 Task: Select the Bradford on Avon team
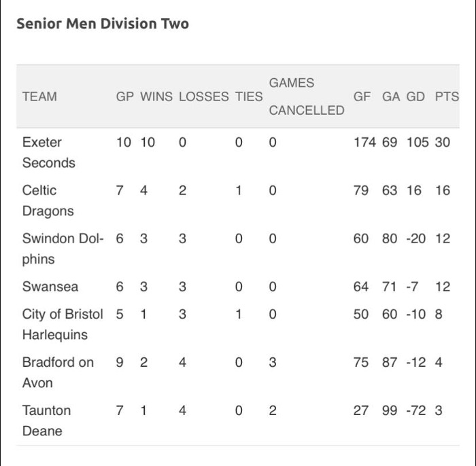(58, 372)
